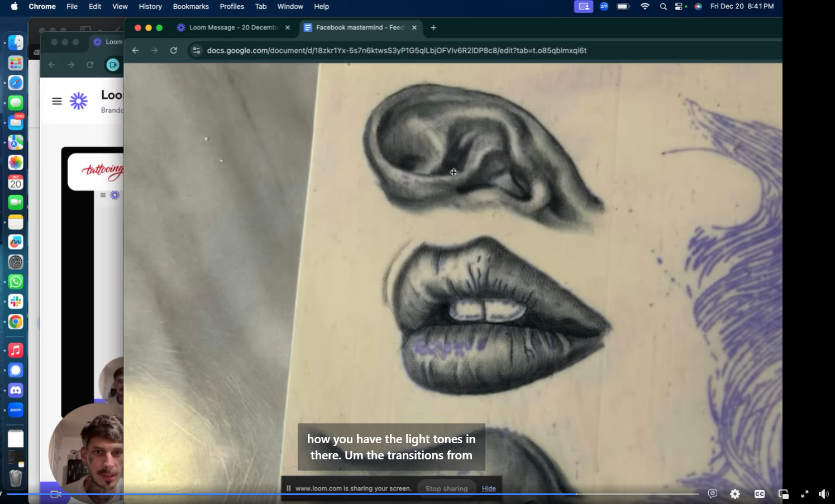Open Launchpad in the dock
835x504 pixels.
pos(16,63)
